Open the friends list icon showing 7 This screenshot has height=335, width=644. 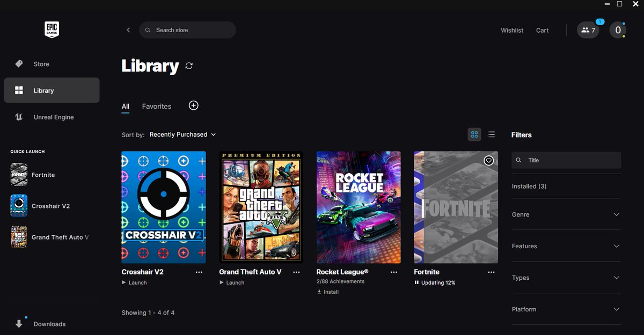[x=588, y=30]
